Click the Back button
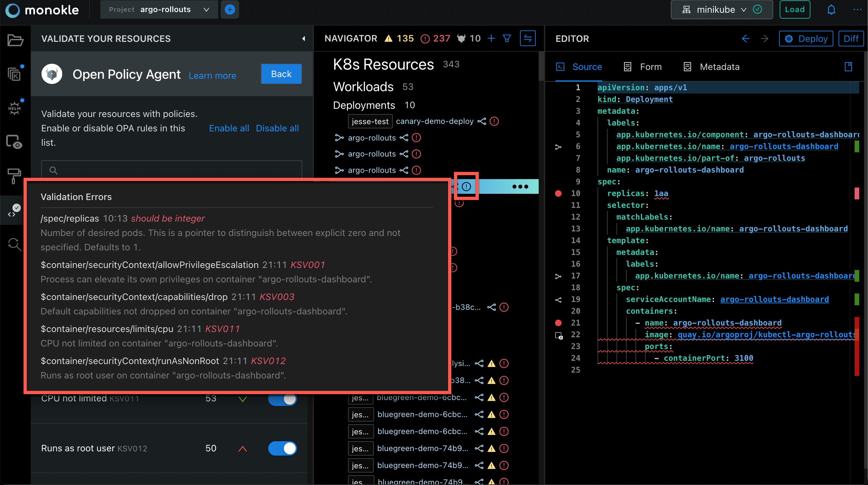Image resolution: width=868 pixels, height=485 pixels. [281, 74]
